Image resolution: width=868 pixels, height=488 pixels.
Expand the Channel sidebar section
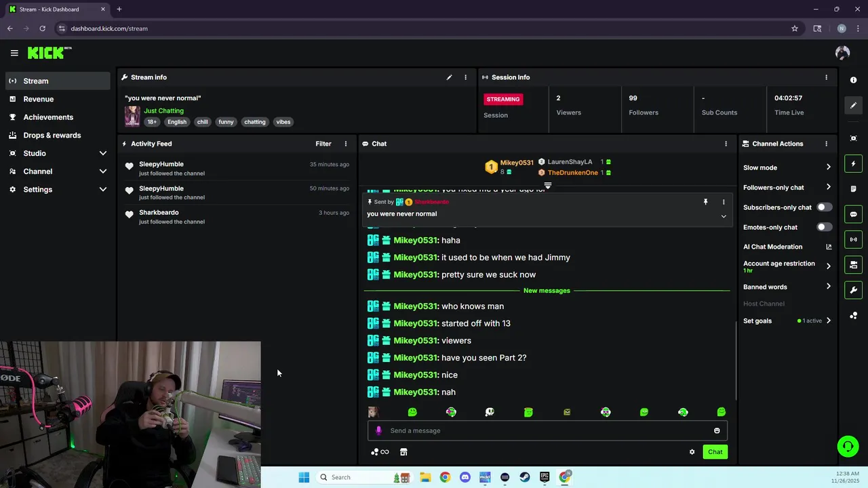pyautogui.click(x=58, y=171)
